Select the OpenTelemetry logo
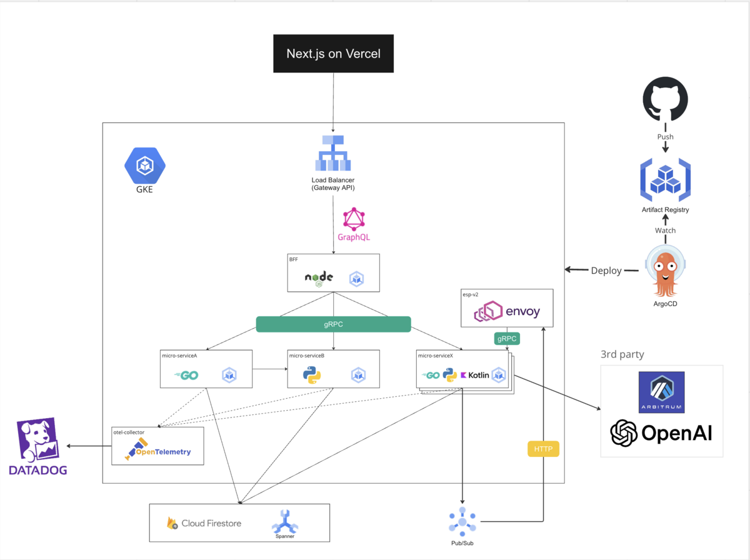Image resolution: width=750 pixels, height=560 pixels. (x=157, y=451)
